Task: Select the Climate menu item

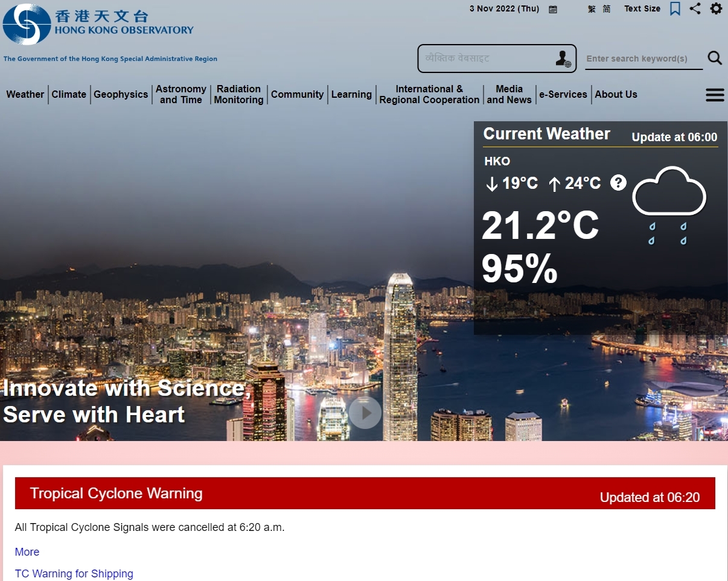Action: coord(69,95)
